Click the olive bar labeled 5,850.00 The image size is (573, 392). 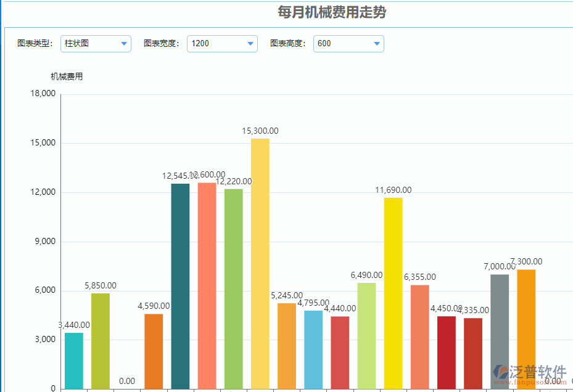(x=101, y=341)
